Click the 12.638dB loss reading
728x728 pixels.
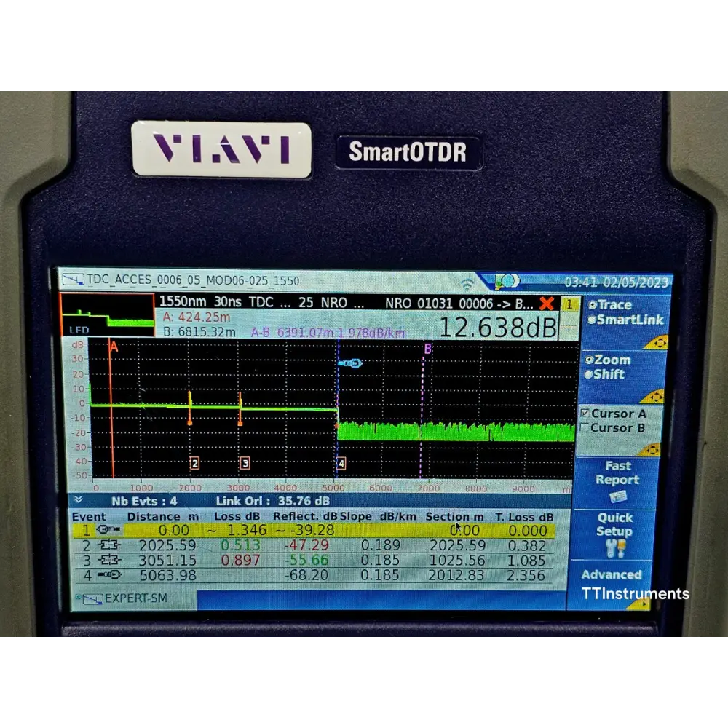tap(498, 328)
